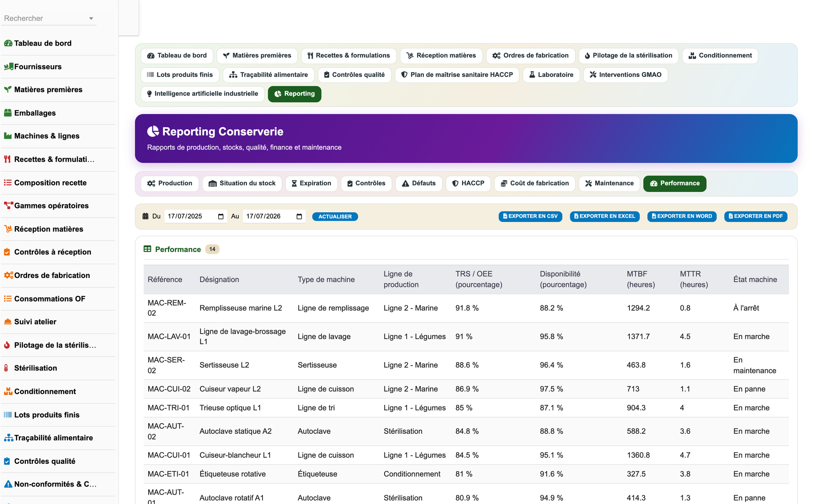Open the Coût de fabrication tab
This screenshot has width=815, height=504.
click(535, 183)
